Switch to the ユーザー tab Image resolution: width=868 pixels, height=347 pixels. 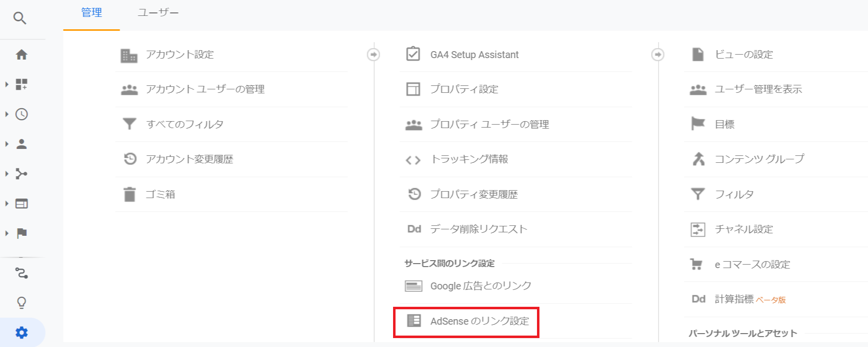click(158, 13)
